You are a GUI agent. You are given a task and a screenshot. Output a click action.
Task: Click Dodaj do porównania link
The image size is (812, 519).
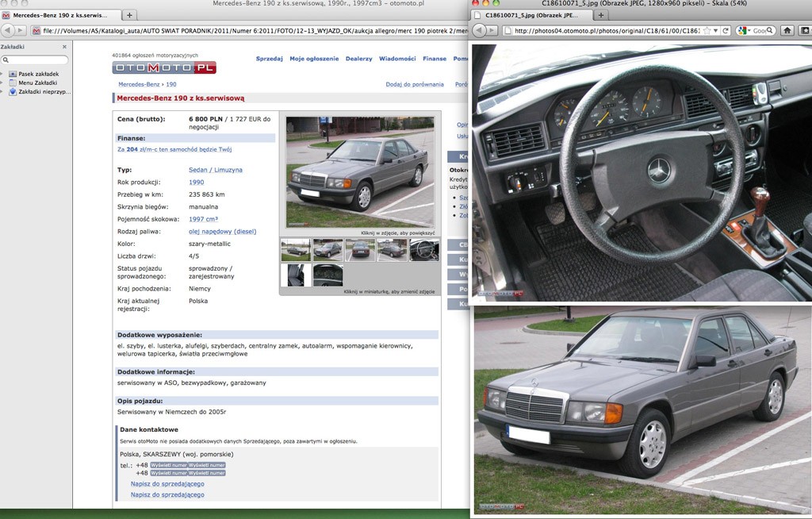tap(415, 84)
